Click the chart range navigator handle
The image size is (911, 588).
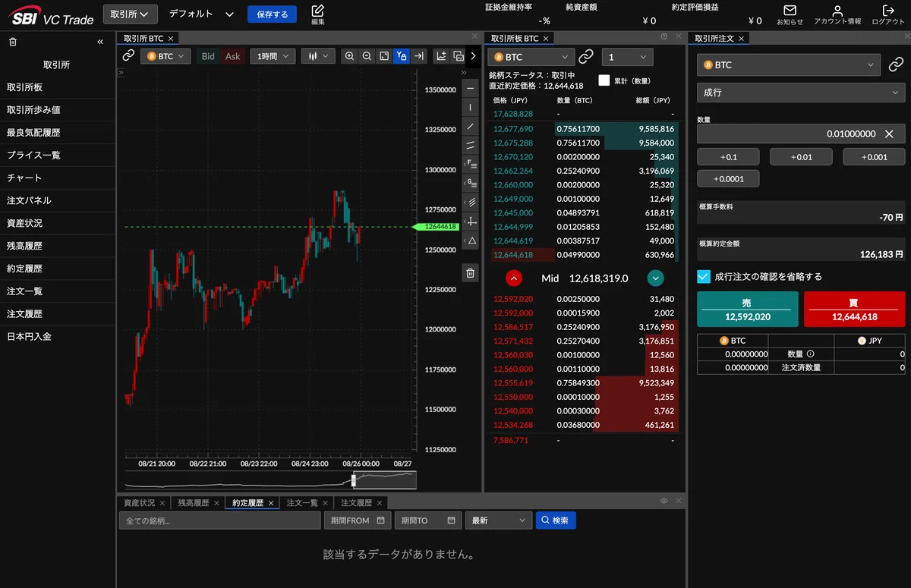click(x=354, y=480)
